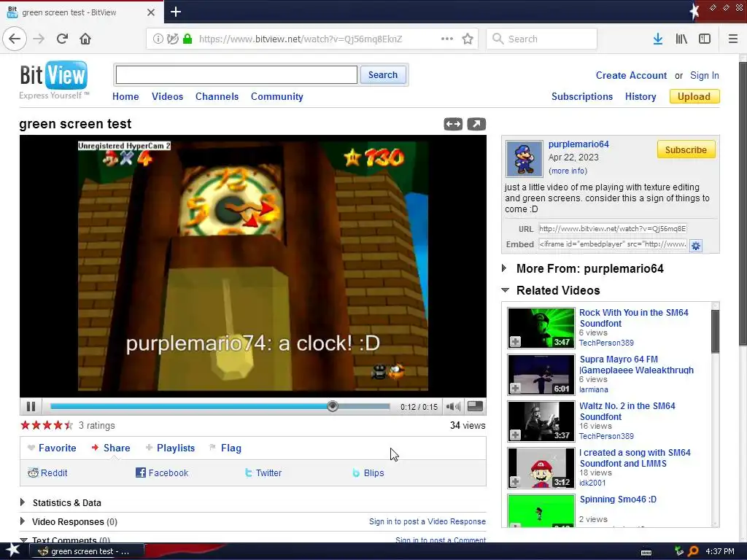Open the Home navigation item

pyautogui.click(x=125, y=96)
